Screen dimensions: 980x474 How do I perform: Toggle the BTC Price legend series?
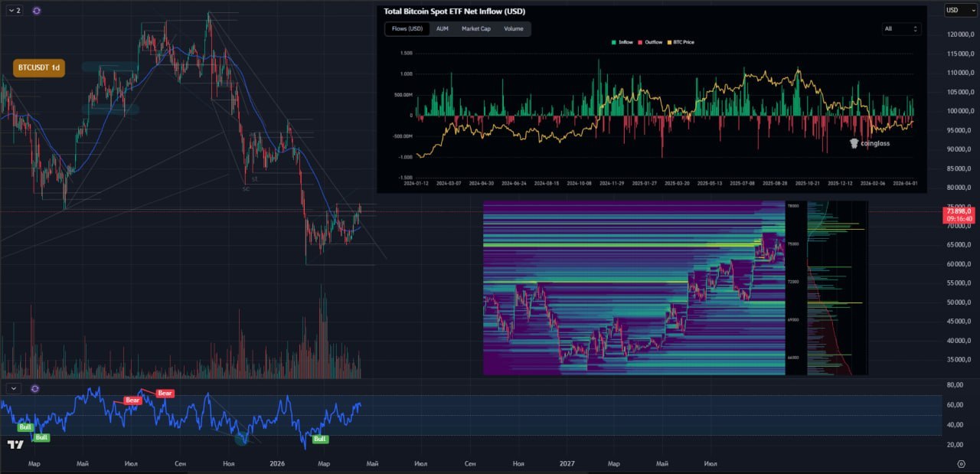(x=681, y=42)
